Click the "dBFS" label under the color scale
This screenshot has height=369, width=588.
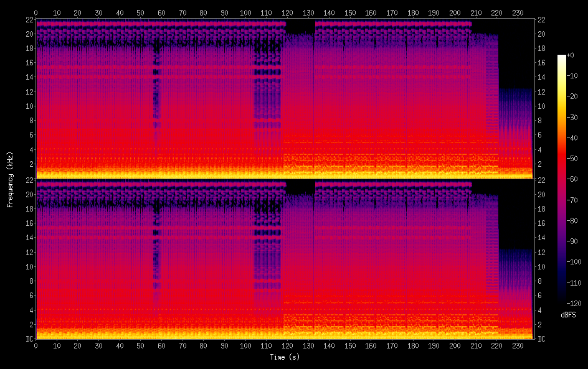click(x=568, y=315)
